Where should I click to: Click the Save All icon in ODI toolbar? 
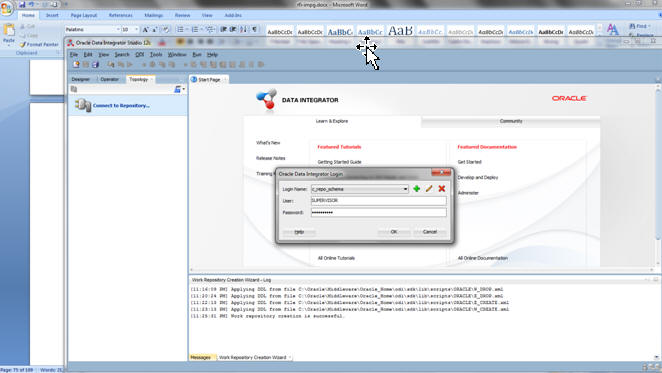(95, 65)
